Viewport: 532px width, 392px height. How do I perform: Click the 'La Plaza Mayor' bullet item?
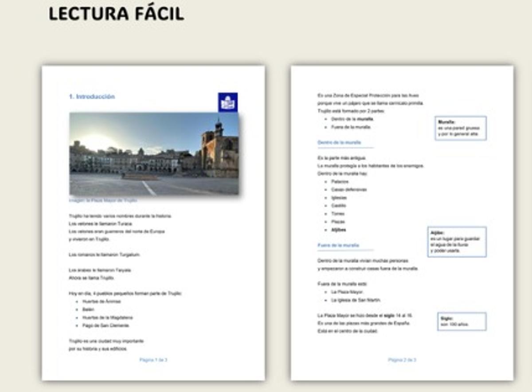pos(348,292)
